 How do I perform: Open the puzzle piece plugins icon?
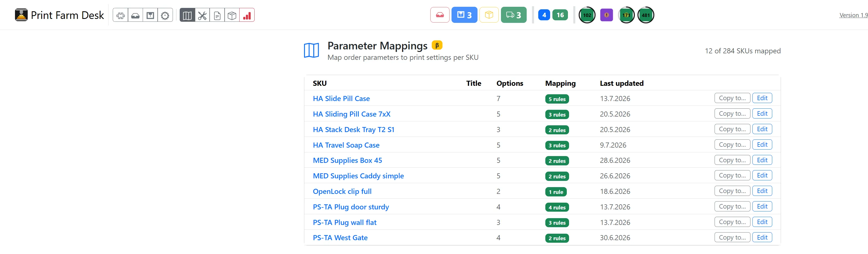[x=120, y=15]
